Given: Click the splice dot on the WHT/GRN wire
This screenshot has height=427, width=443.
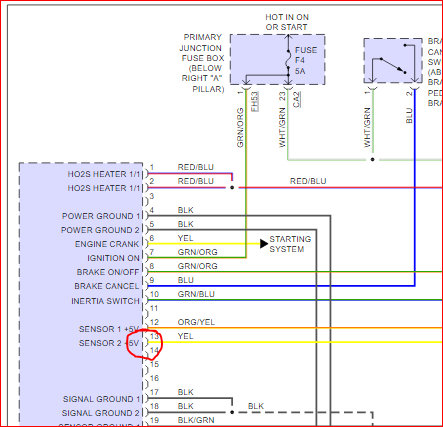Looking at the screenshot, I should tap(372, 160).
